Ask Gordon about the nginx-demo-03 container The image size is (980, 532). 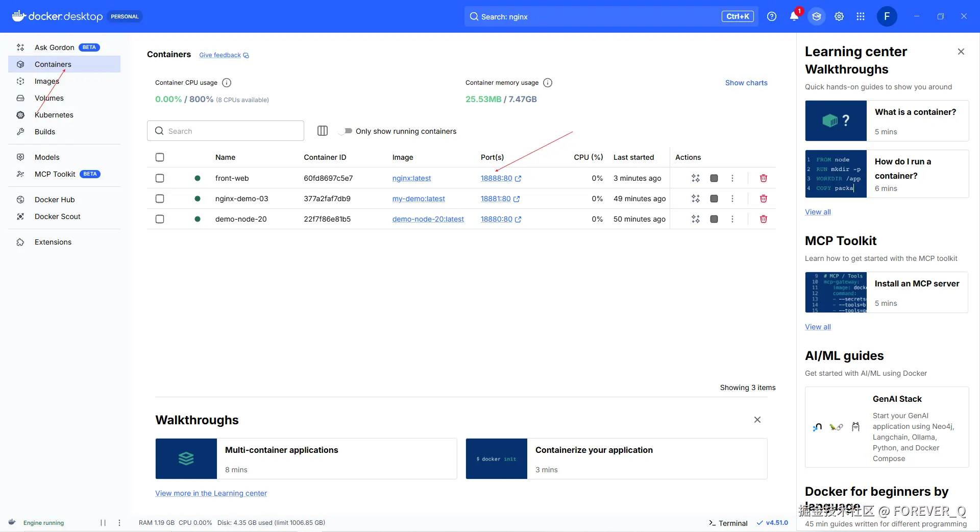coord(696,199)
